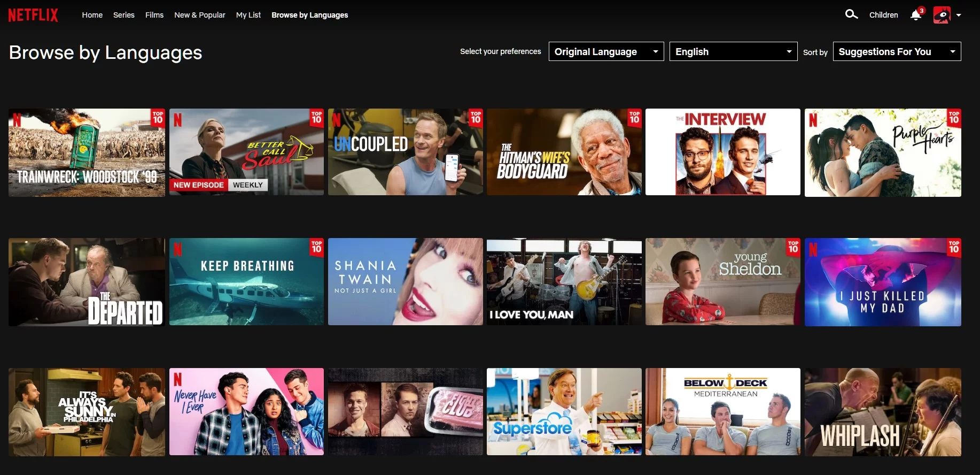
Task: Click Netflix N logo on Better Call Saul
Action: tap(177, 120)
